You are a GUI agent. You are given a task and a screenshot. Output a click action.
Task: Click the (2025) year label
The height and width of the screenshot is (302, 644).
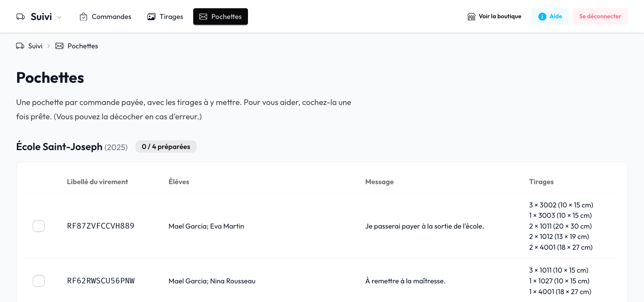pyautogui.click(x=116, y=147)
